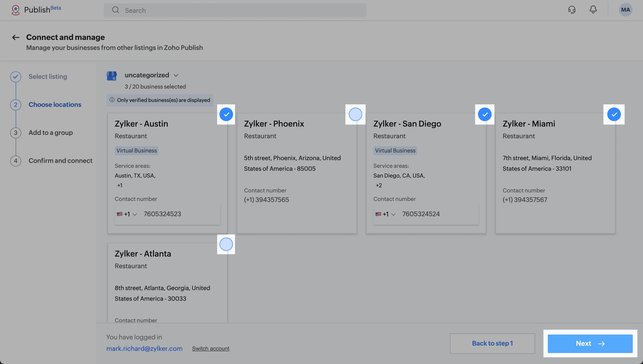Click '3 / 20 business selected' text
The width and height of the screenshot is (643, 364).
[155, 86]
